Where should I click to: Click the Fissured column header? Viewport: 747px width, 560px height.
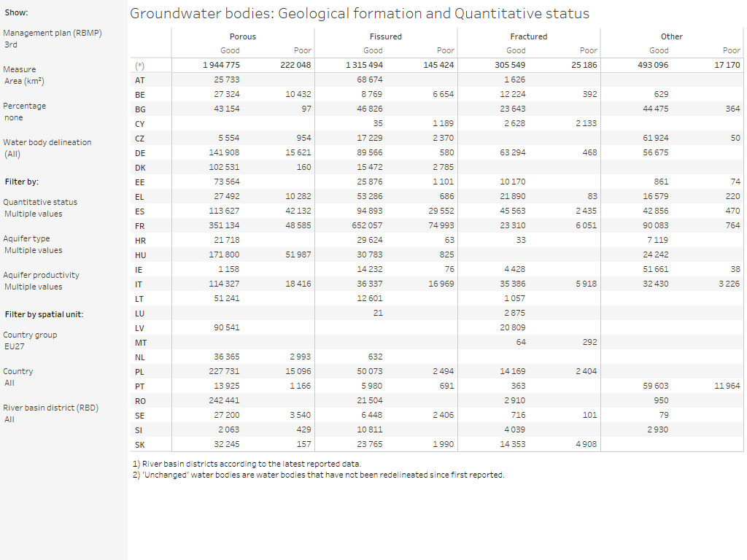[x=385, y=36]
